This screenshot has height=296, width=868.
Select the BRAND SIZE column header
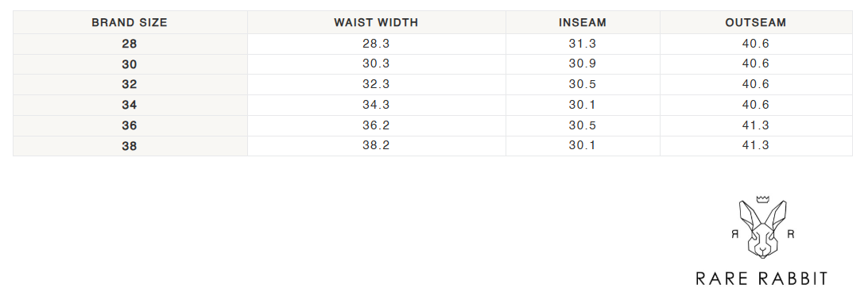click(x=130, y=23)
